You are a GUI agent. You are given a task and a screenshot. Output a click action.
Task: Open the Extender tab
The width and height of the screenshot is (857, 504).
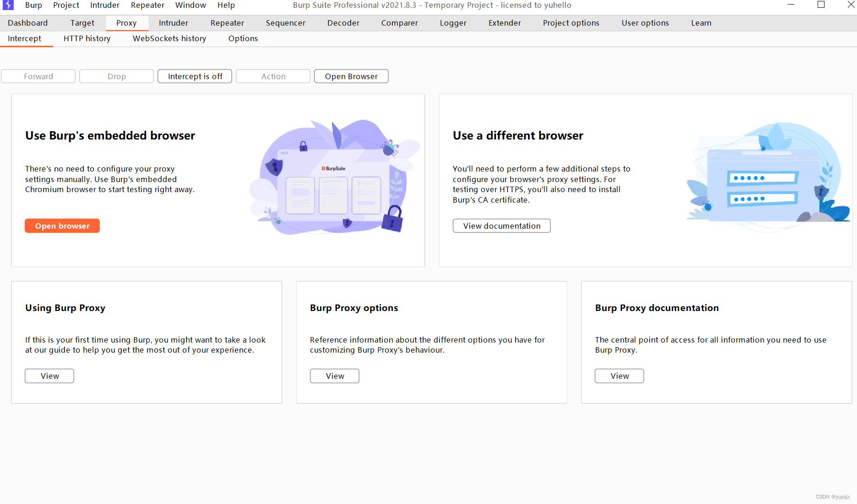pyautogui.click(x=504, y=23)
